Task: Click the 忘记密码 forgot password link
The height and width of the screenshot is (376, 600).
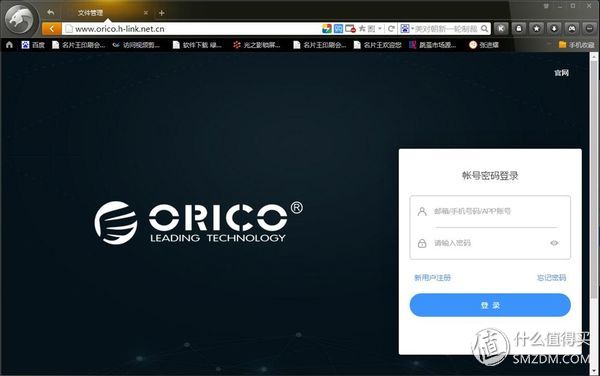Action: [x=551, y=278]
